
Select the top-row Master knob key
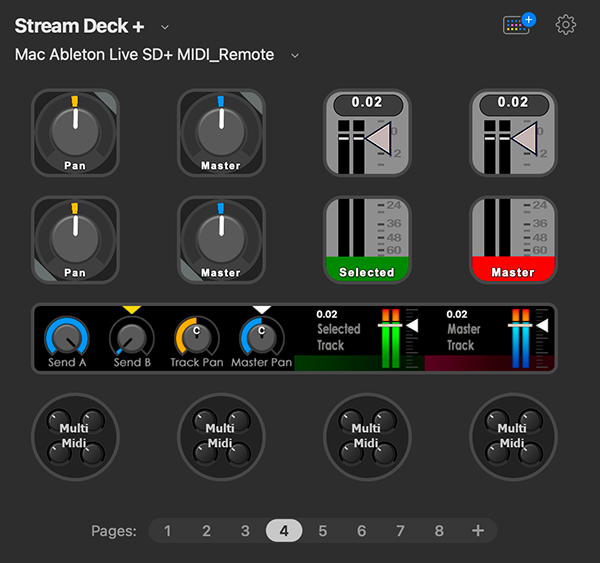point(221,133)
